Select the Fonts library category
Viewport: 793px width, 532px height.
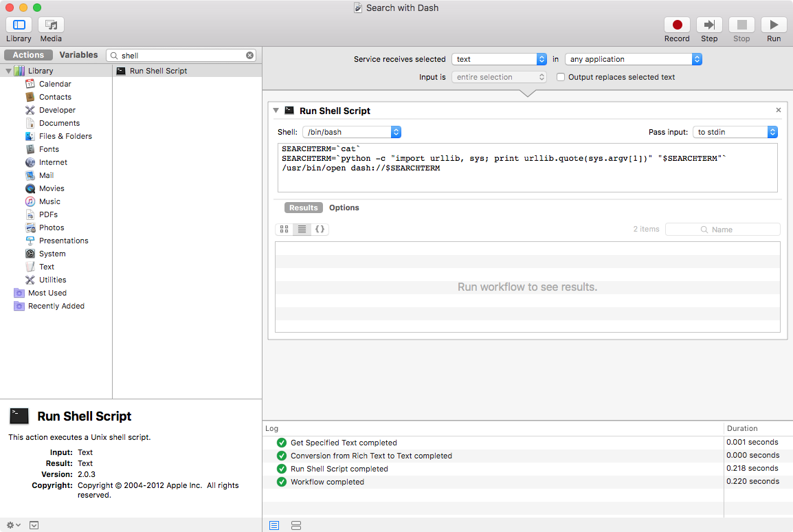point(49,150)
